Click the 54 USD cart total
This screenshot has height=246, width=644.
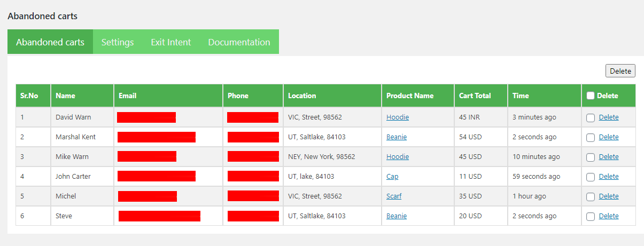coord(470,137)
